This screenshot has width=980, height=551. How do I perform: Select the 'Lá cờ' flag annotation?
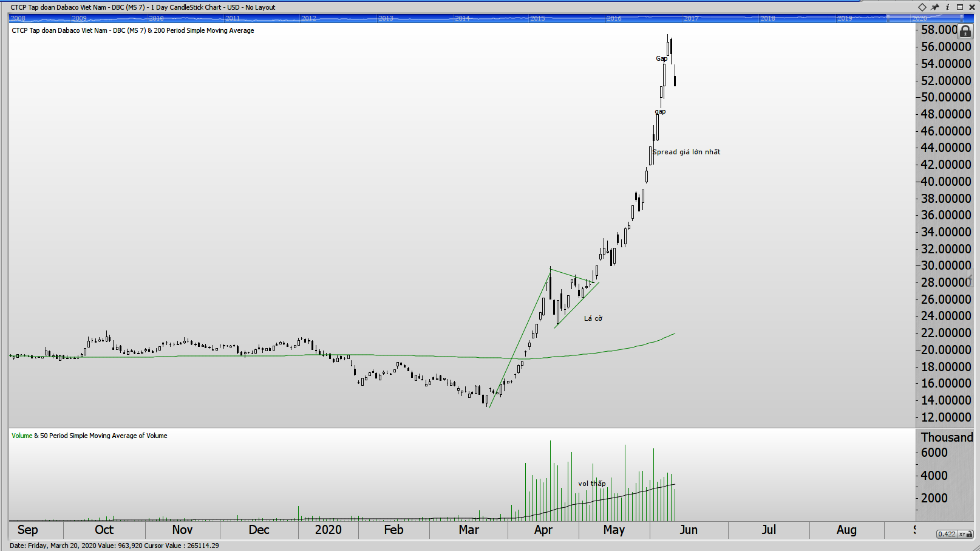coord(593,318)
